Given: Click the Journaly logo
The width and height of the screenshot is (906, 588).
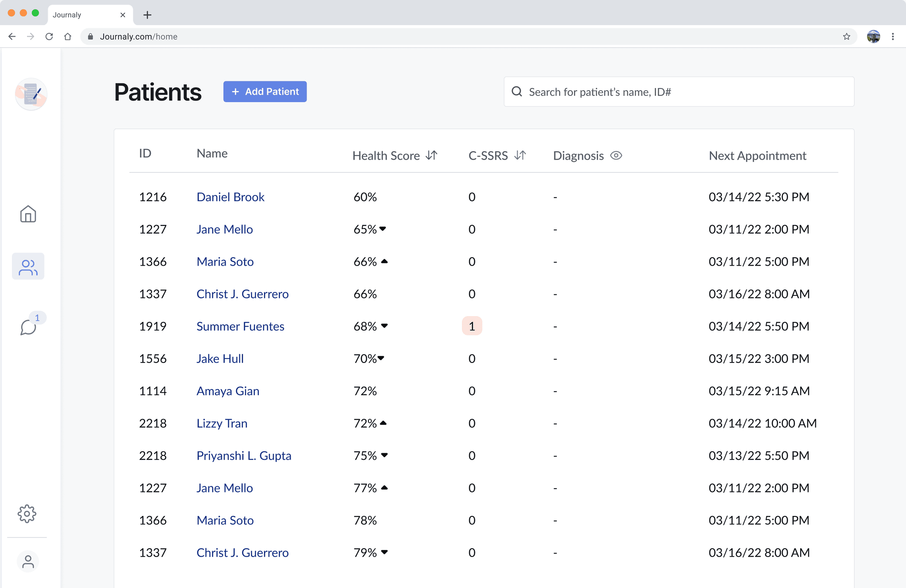Looking at the screenshot, I should tap(31, 94).
